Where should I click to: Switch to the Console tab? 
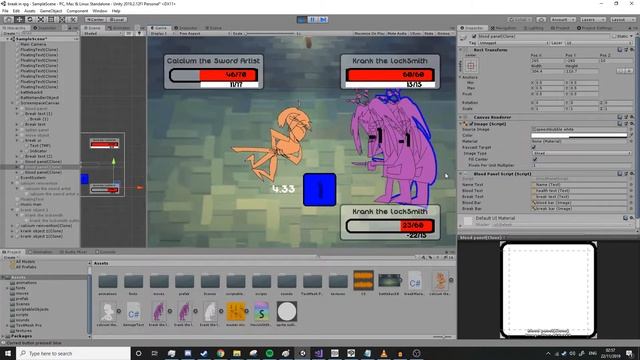[106, 252]
